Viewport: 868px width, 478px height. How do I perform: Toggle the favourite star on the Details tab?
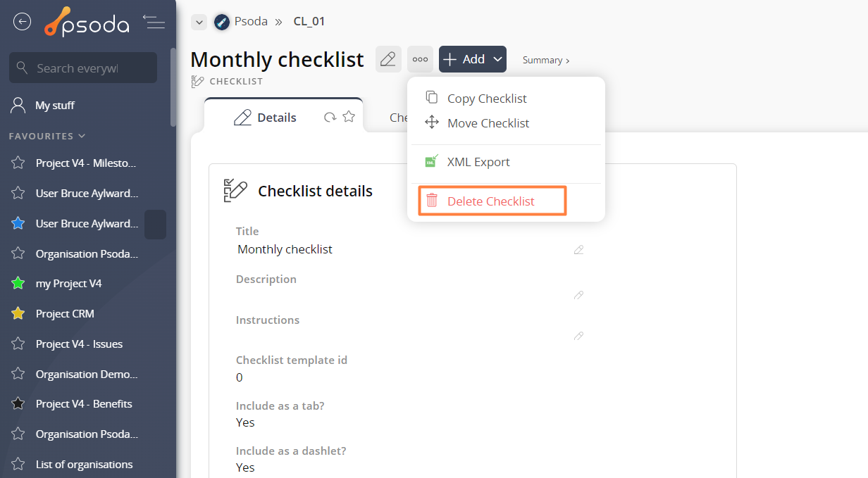pos(349,117)
